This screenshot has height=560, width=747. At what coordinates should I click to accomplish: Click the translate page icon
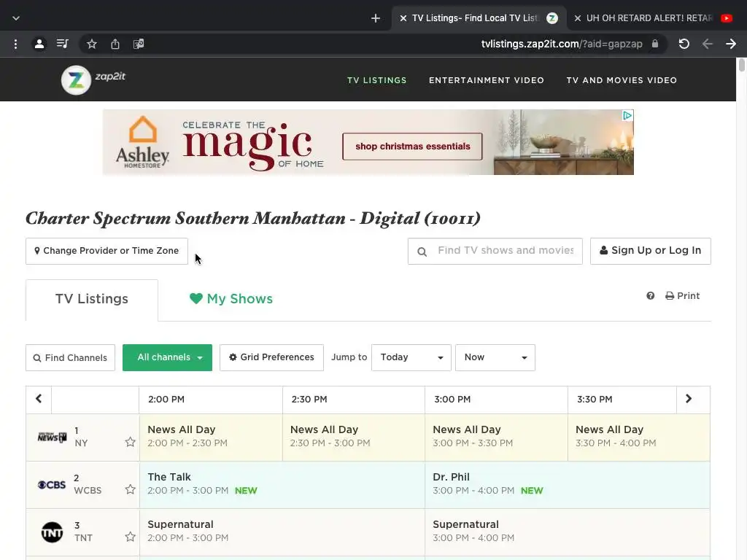click(x=139, y=44)
